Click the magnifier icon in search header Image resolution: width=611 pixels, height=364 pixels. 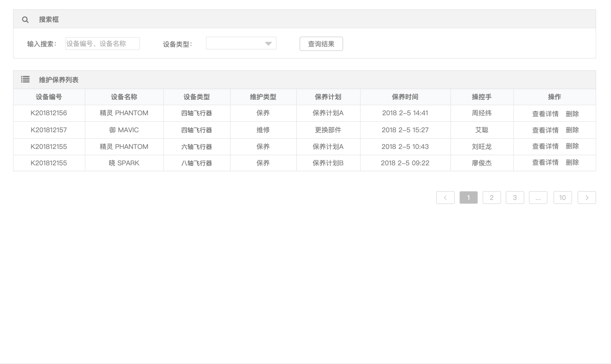(25, 20)
